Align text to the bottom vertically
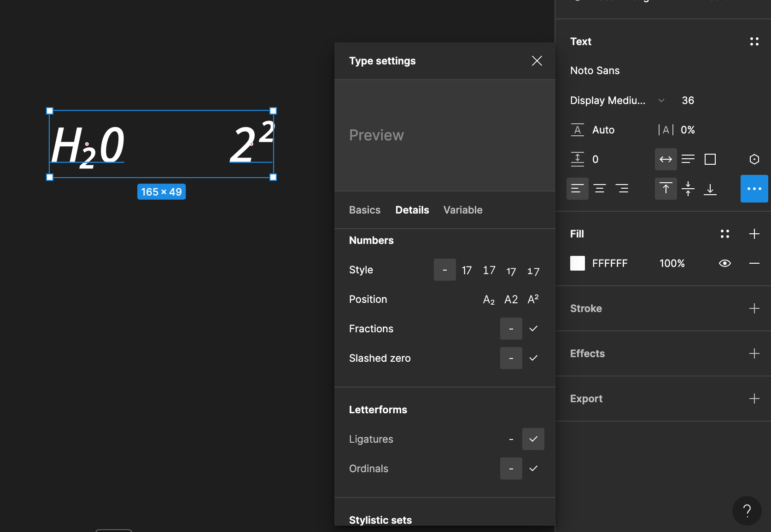The width and height of the screenshot is (771, 532). pyautogui.click(x=710, y=189)
